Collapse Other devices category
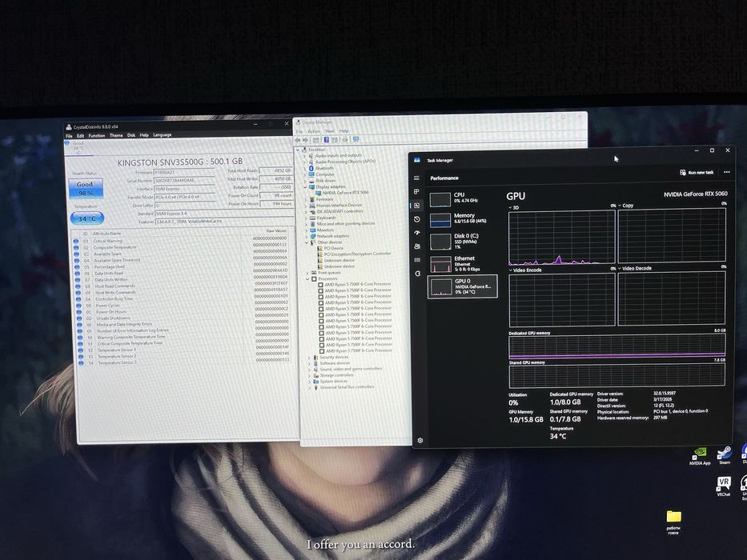The image size is (747, 560). point(307,242)
